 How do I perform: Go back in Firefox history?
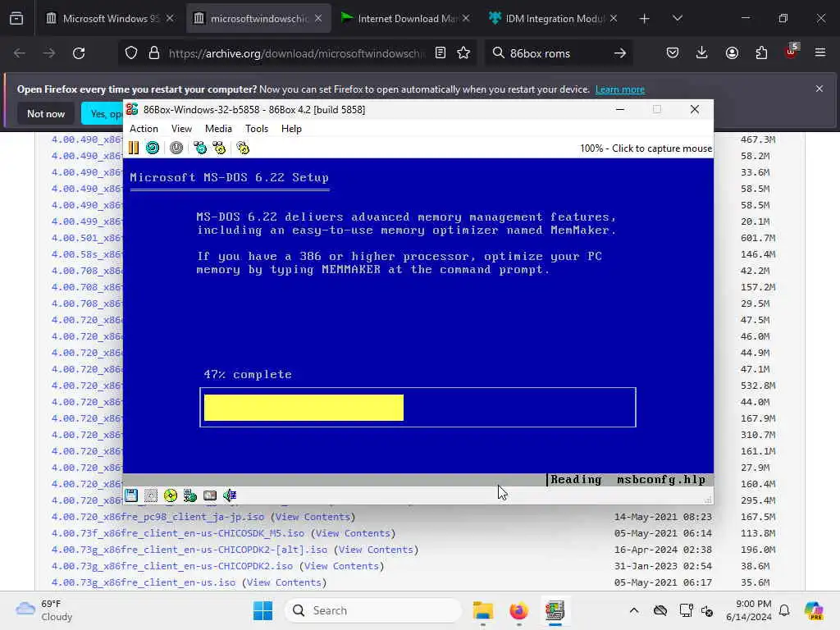pos(20,53)
